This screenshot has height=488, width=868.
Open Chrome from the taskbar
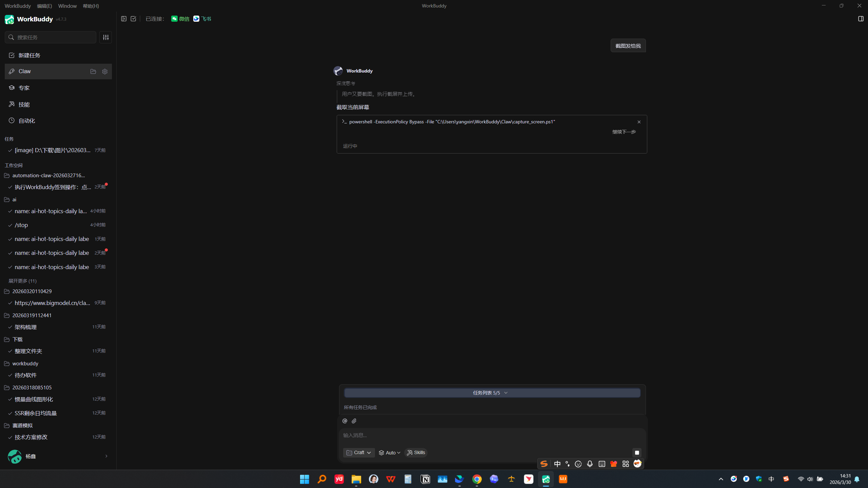[x=477, y=479]
